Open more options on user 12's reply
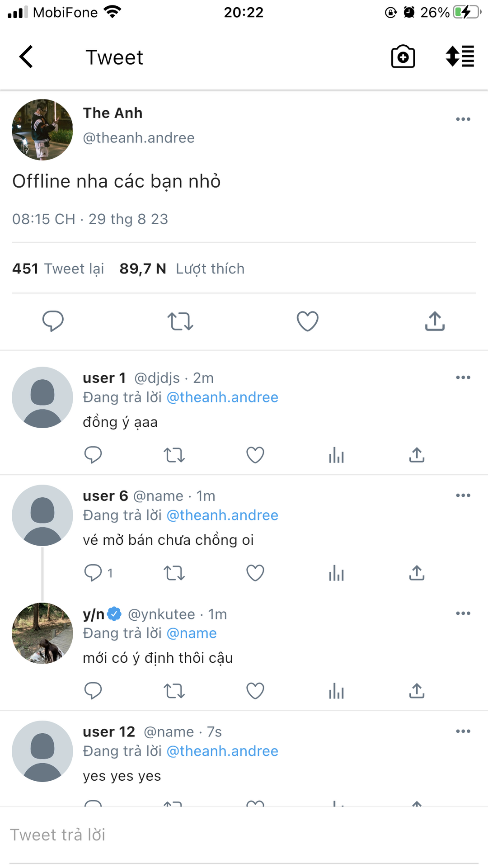This screenshot has width=488, height=868. pyautogui.click(x=463, y=731)
